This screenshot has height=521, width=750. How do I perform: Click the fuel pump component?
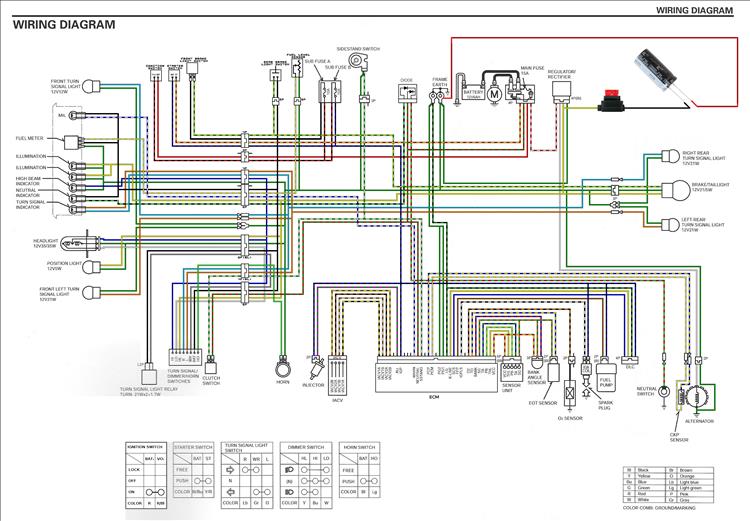[605, 377]
